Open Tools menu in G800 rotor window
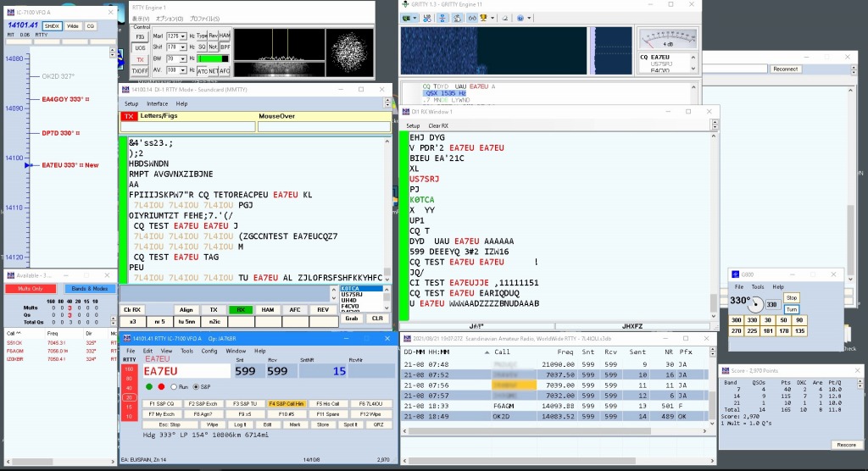868x471 pixels. (x=757, y=286)
